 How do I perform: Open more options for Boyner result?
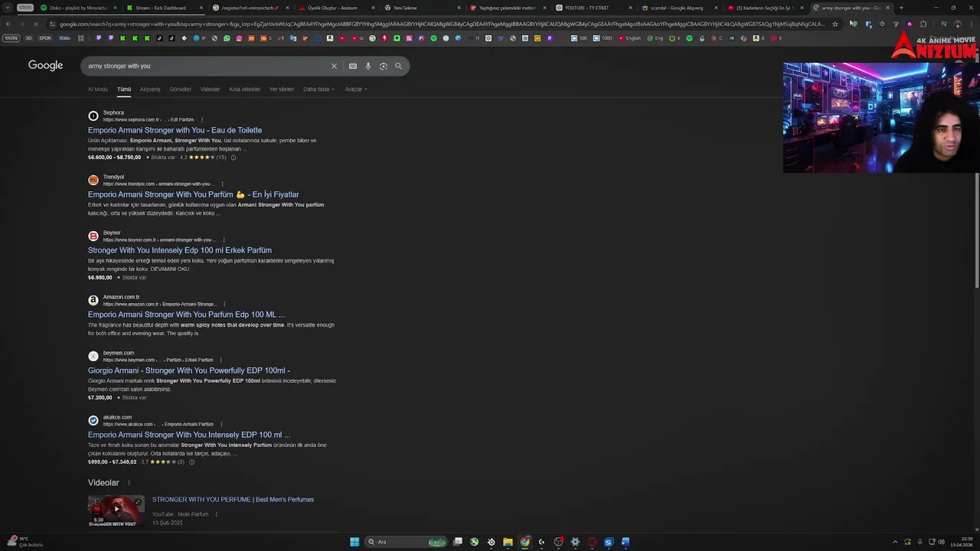coord(224,240)
